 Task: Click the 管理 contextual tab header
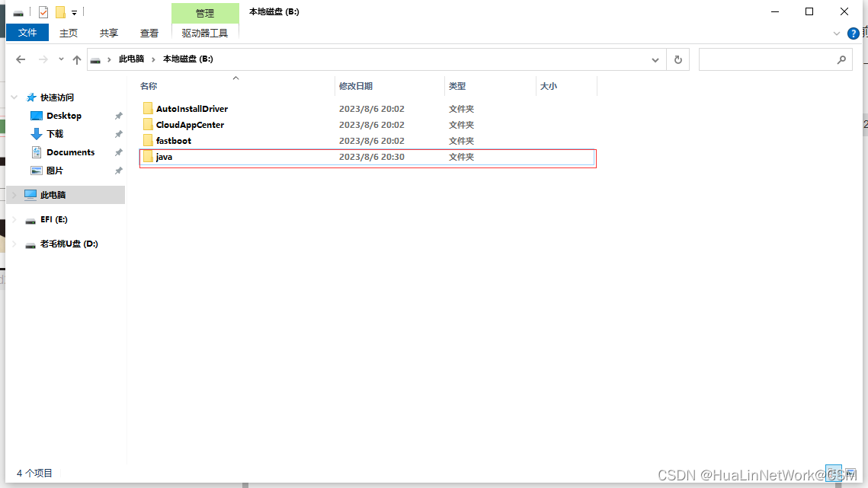[x=205, y=13]
